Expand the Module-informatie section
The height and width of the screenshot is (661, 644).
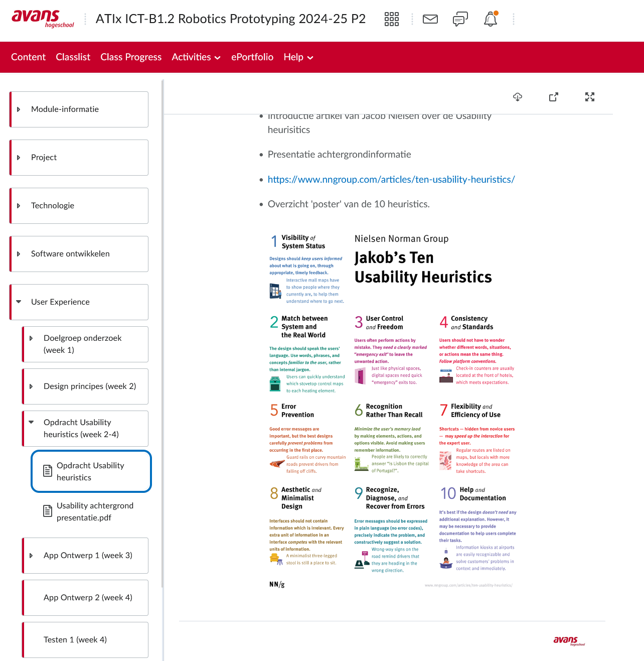click(19, 109)
